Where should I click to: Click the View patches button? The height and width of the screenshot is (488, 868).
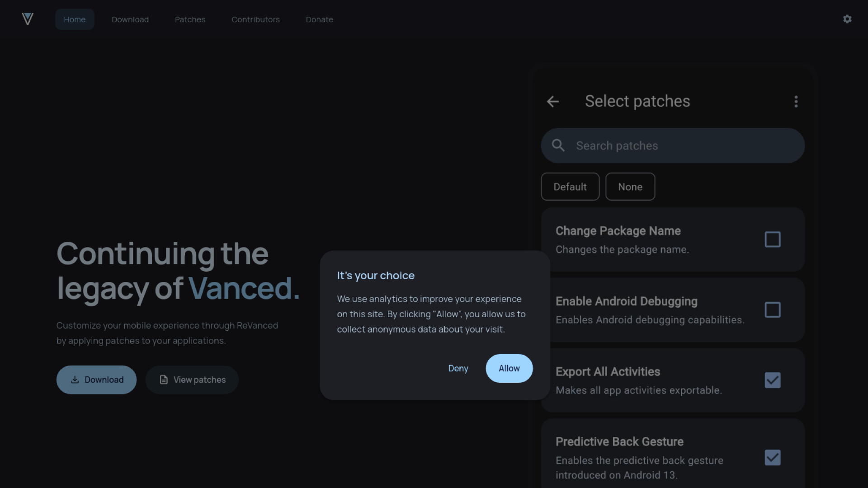(x=192, y=380)
